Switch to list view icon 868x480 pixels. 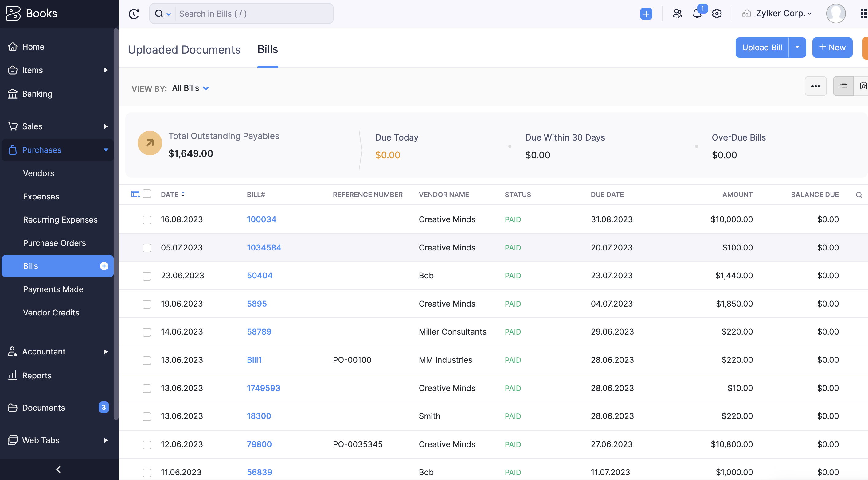[843, 86]
